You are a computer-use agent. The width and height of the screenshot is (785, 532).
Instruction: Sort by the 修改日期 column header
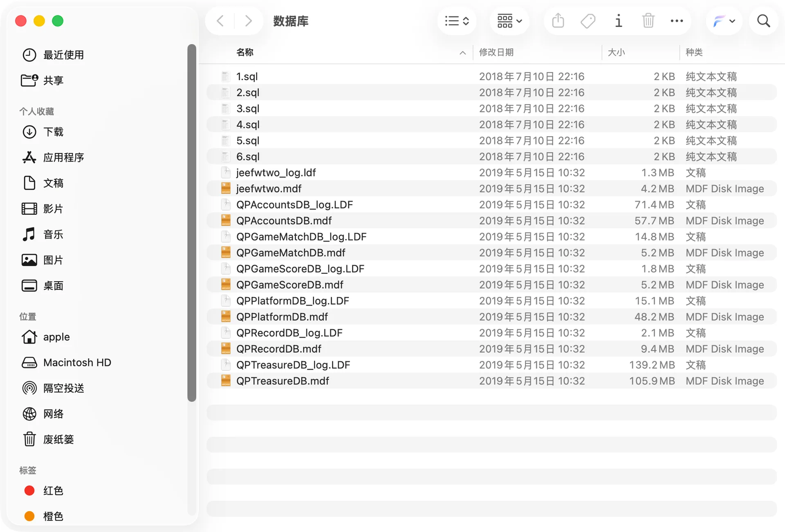496,52
